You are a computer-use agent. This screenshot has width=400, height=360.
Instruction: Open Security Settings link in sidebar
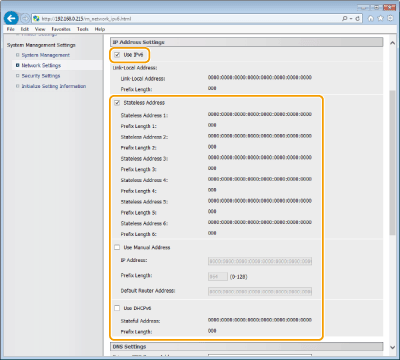[41, 76]
